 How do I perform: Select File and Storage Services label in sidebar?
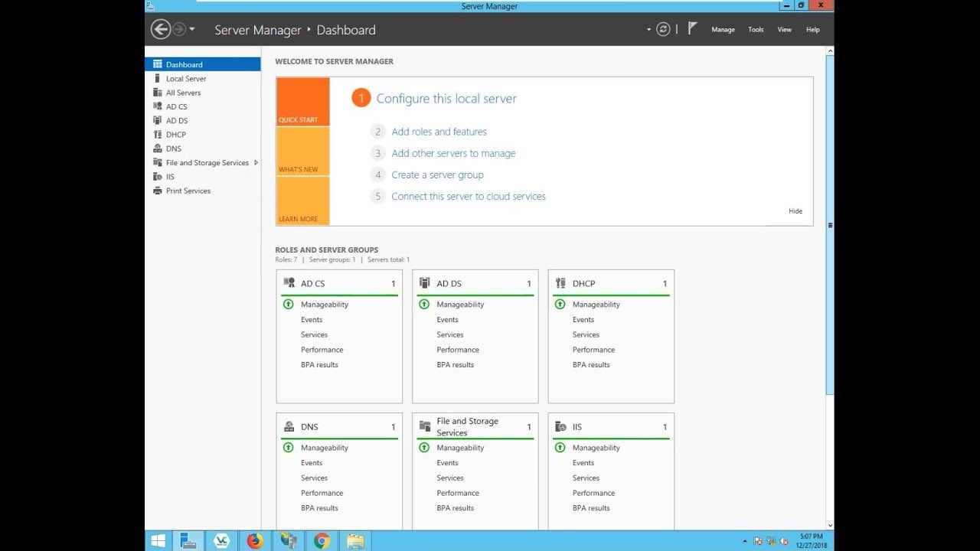207,163
